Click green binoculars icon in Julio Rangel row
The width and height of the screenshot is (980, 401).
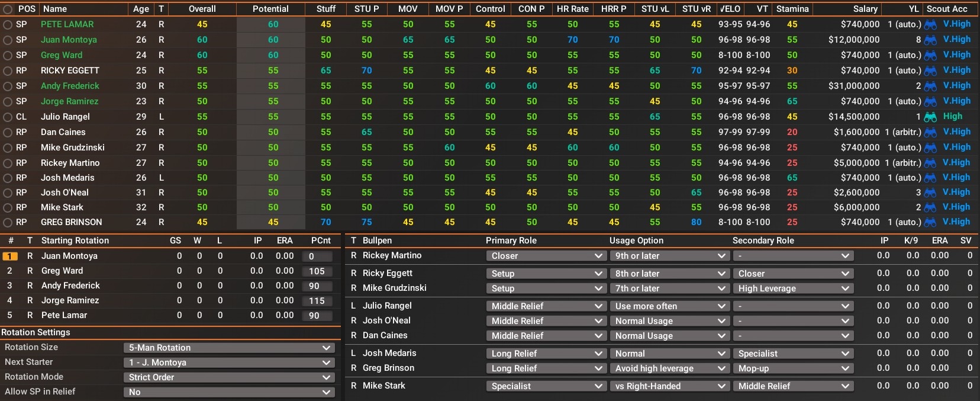pos(930,117)
